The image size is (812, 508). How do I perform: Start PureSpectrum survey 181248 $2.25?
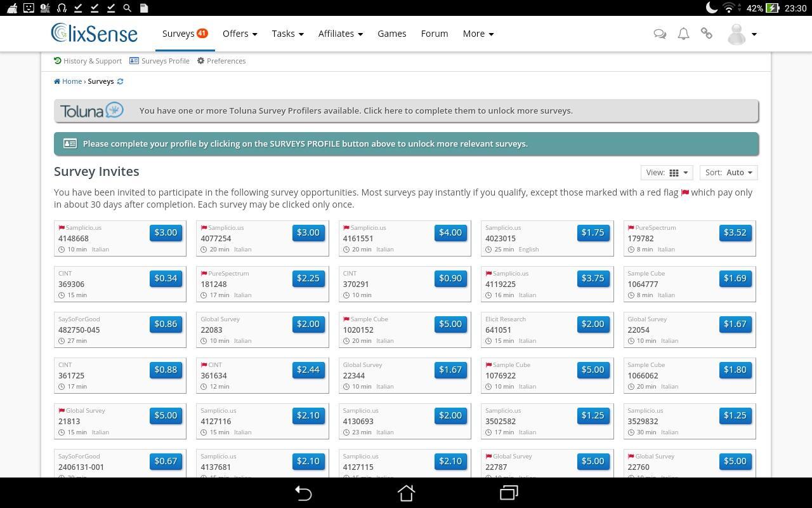(x=308, y=278)
